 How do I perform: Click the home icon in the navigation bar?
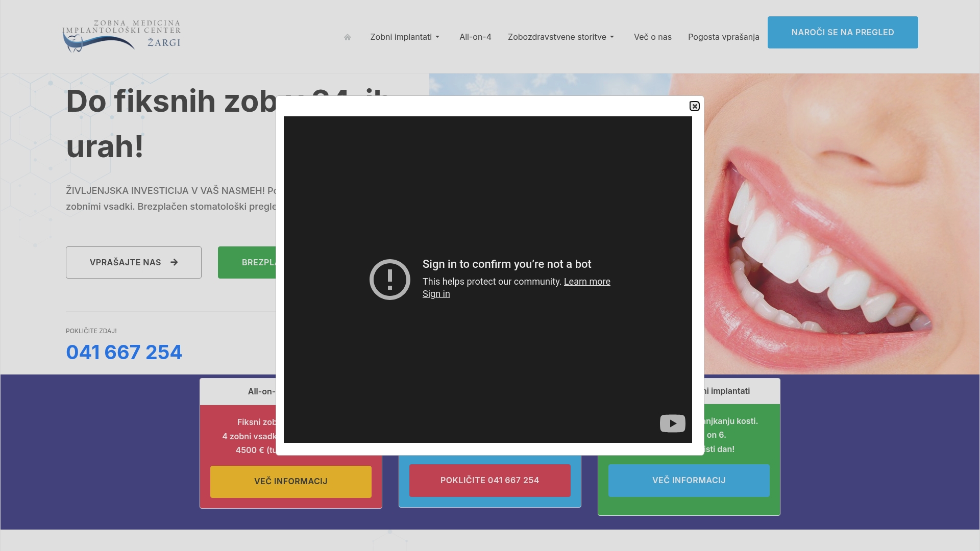[x=348, y=37]
